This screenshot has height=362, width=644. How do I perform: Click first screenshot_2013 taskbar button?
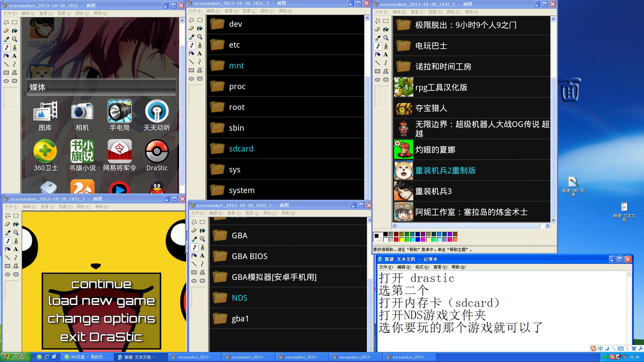coord(195,357)
